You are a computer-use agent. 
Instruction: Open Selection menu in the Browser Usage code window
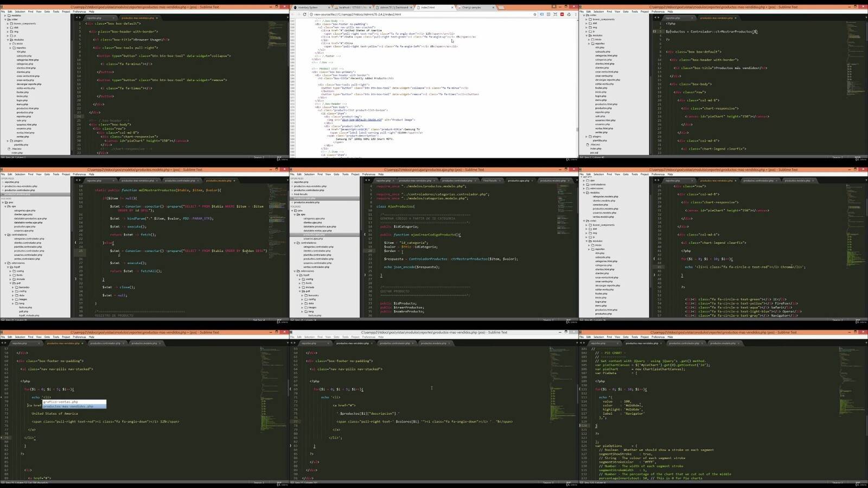pyautogui.click(x=20, y=11)
